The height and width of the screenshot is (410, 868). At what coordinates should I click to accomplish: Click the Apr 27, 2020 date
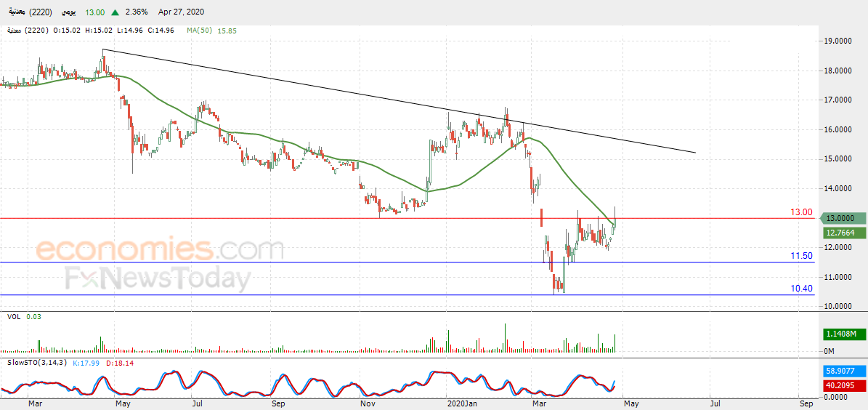(179, 12)
